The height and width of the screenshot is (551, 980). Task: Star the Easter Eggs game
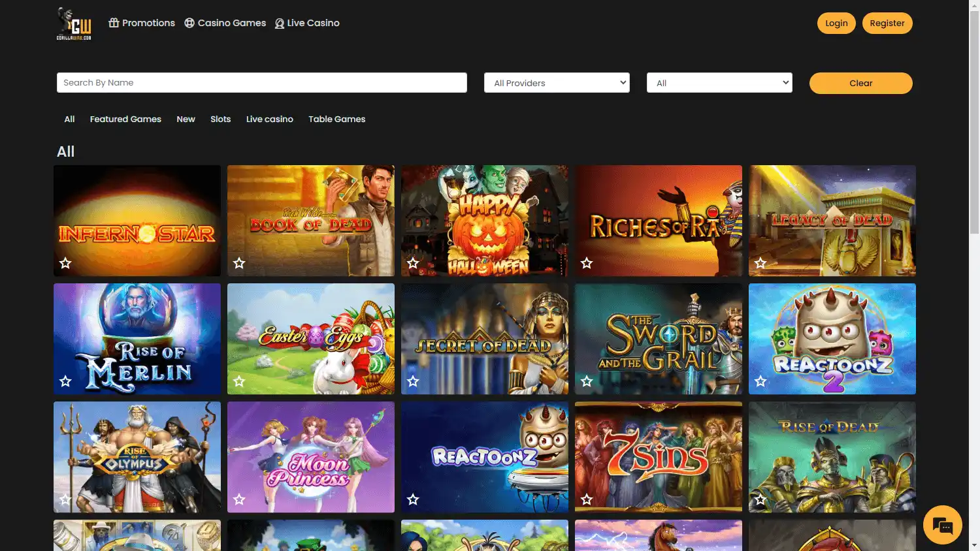click(x=239, y=381)
